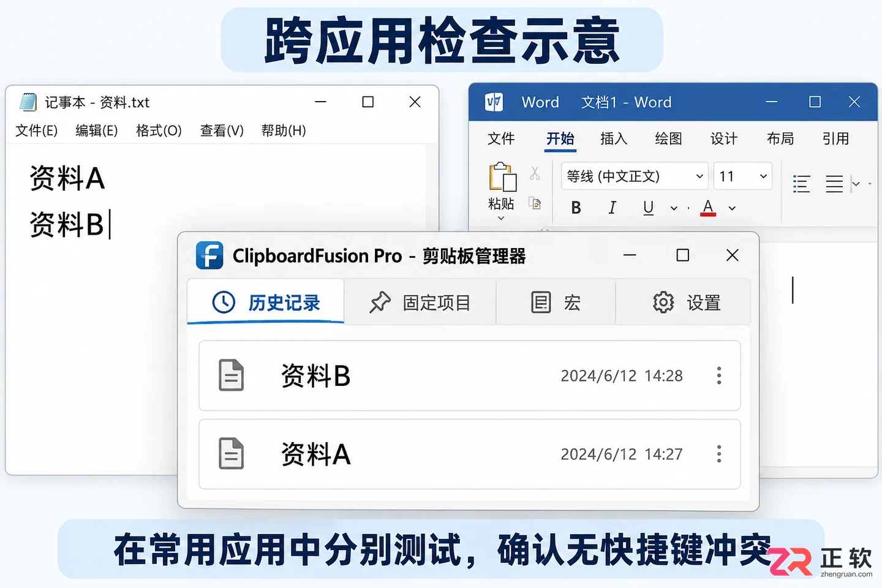This screenshot has height=588, width=882.
Task: Click the bullet list icon in Word
Action: (801, 184)
